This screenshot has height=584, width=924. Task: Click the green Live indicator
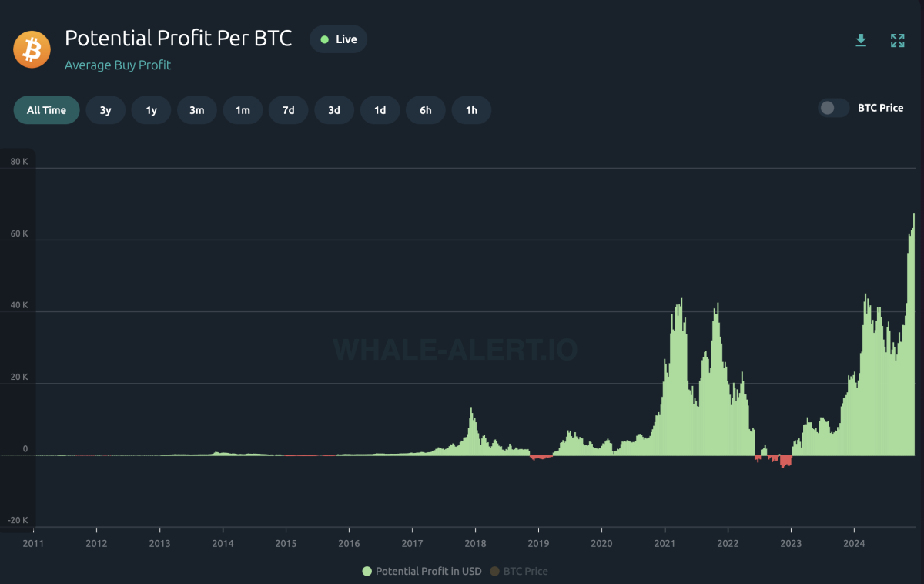click(338, 39)
